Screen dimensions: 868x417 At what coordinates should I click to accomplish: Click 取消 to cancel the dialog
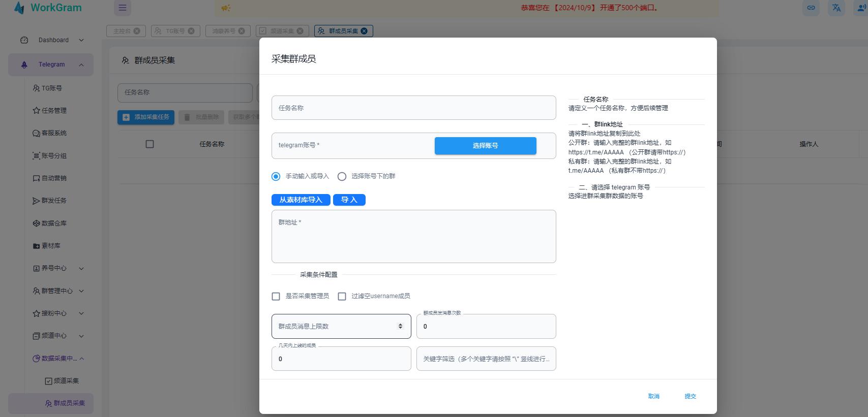[x=653, y=396]
